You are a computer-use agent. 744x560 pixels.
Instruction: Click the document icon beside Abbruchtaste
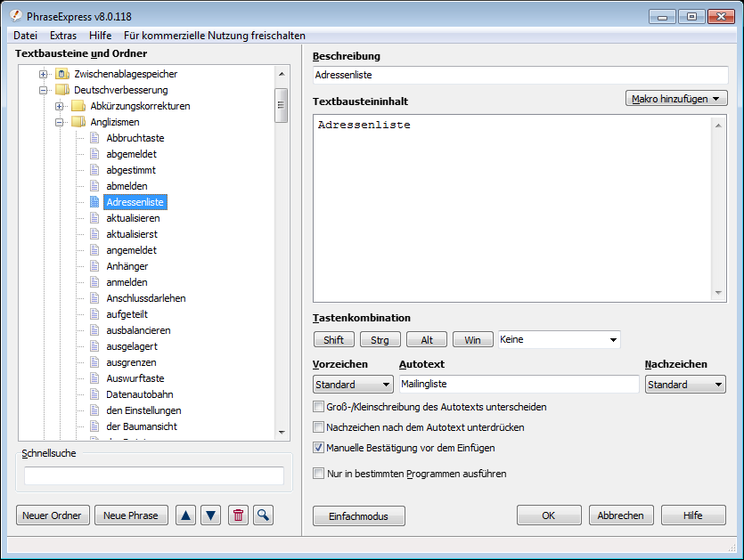click(94, 138)
